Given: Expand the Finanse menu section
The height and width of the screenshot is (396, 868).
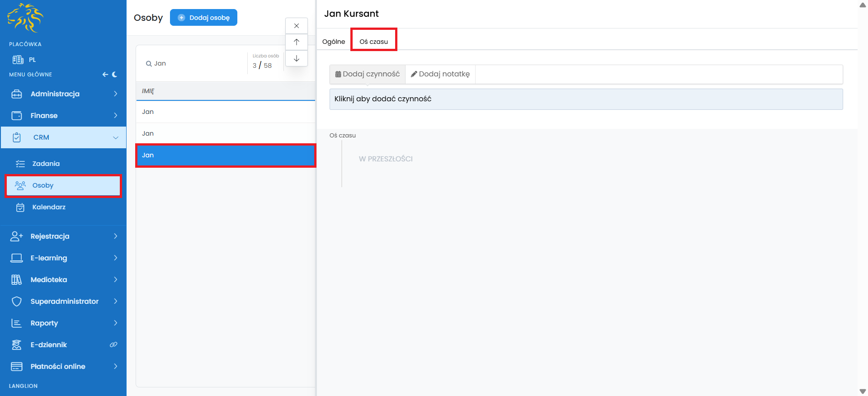Looking at the screenshot, I should tap(63, 116).
